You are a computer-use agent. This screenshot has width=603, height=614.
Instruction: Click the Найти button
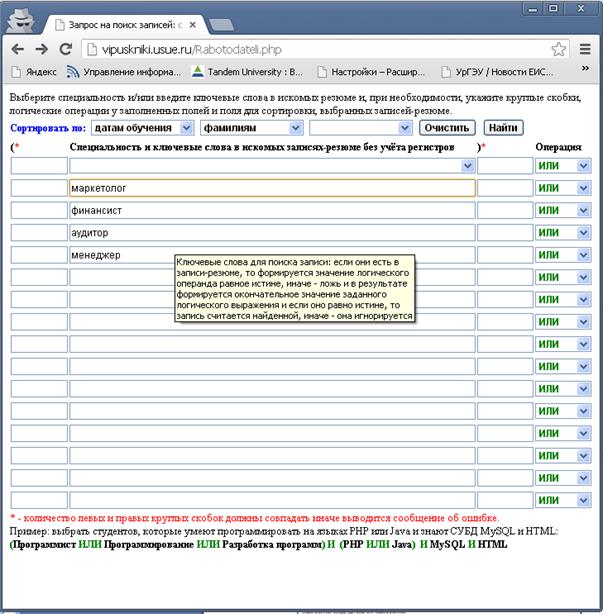(503, 128)
